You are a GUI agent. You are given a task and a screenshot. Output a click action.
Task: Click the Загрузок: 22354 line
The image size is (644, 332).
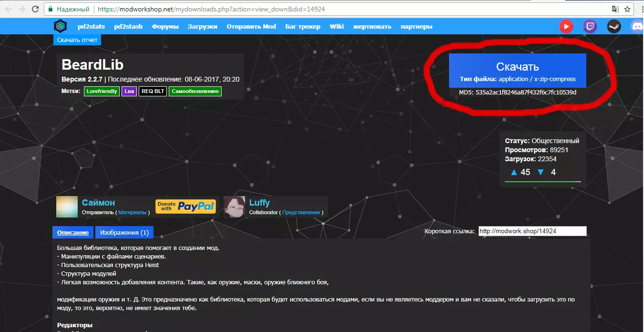pos(531,159)
